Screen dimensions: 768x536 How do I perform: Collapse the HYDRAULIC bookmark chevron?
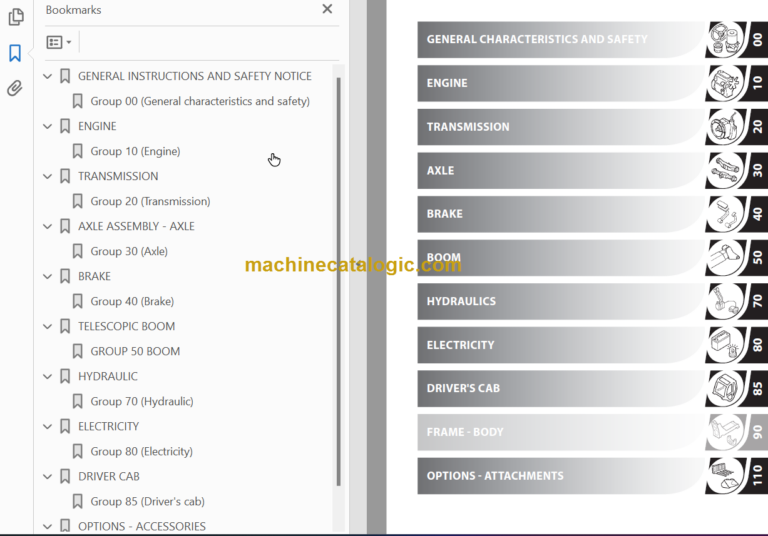coord(48,376)
